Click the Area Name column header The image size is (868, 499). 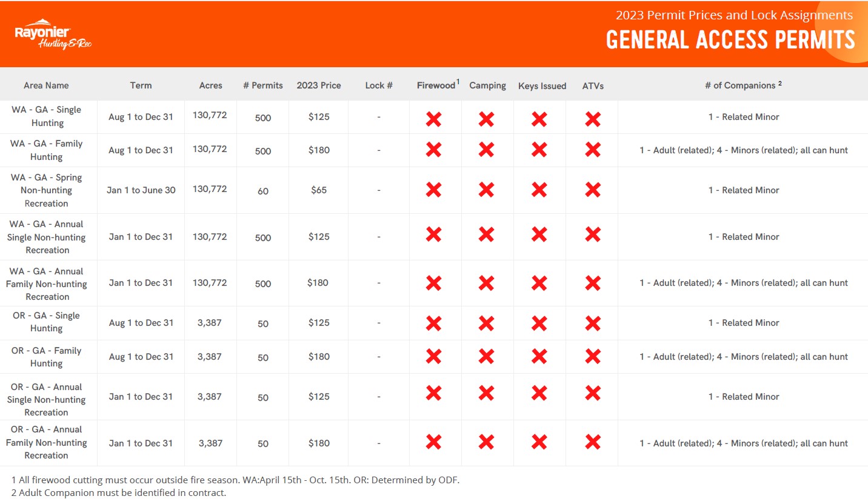click(46, 85)
